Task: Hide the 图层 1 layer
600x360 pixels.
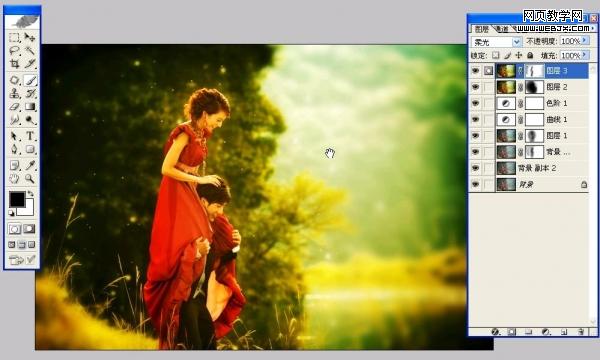Action: [476, 135]
